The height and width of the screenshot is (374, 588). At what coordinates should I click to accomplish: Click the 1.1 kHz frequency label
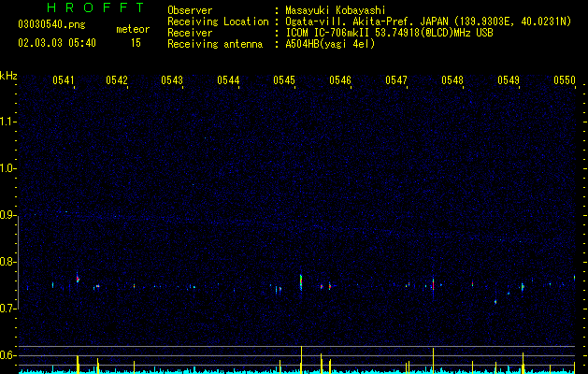pos(7,122)
